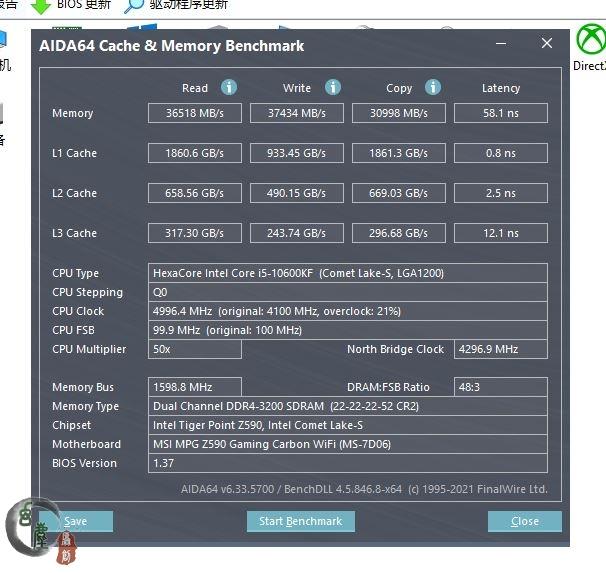Screen dimensions: 606x573
Task: Select L1 Cache write 933.45 GB/s
Action: pyautogui.click(x=297, y=153)
